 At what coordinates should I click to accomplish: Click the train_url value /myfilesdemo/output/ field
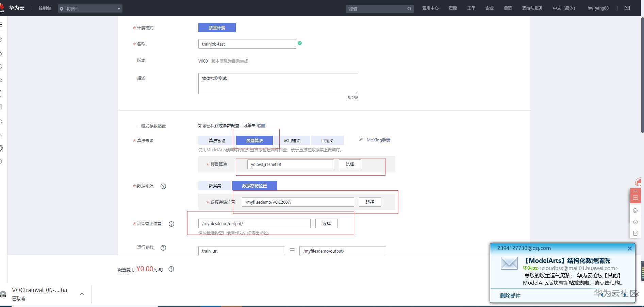343,251
